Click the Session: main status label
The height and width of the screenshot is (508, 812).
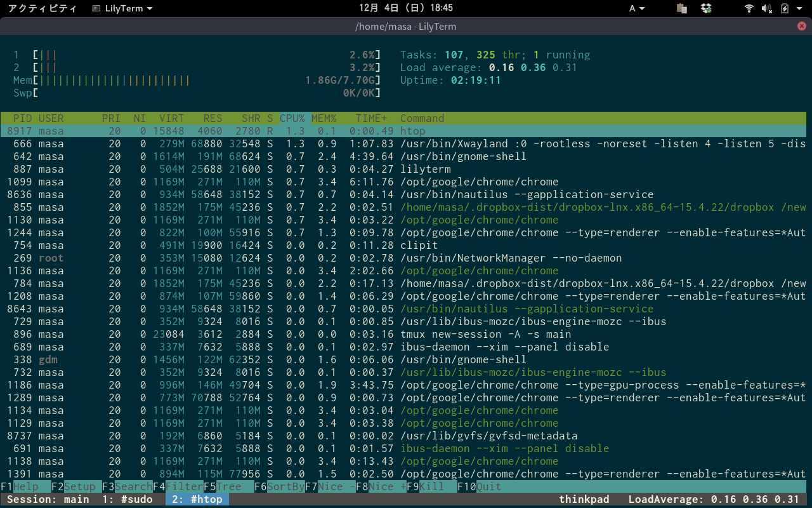[48, 499]
